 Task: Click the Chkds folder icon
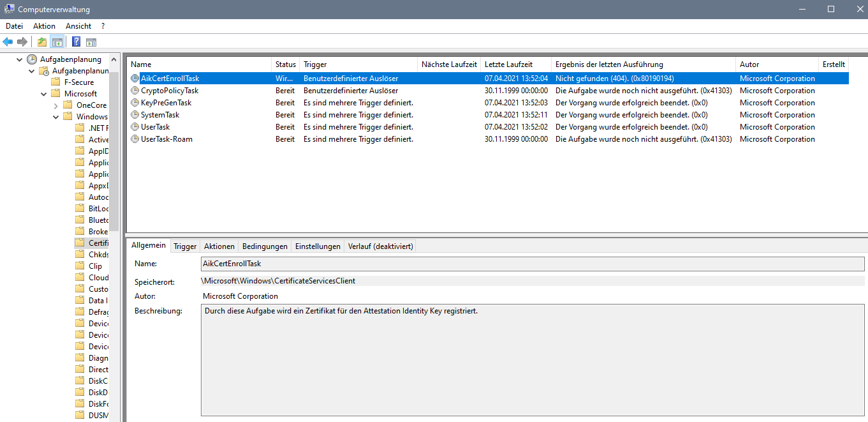tap(80, 255)
